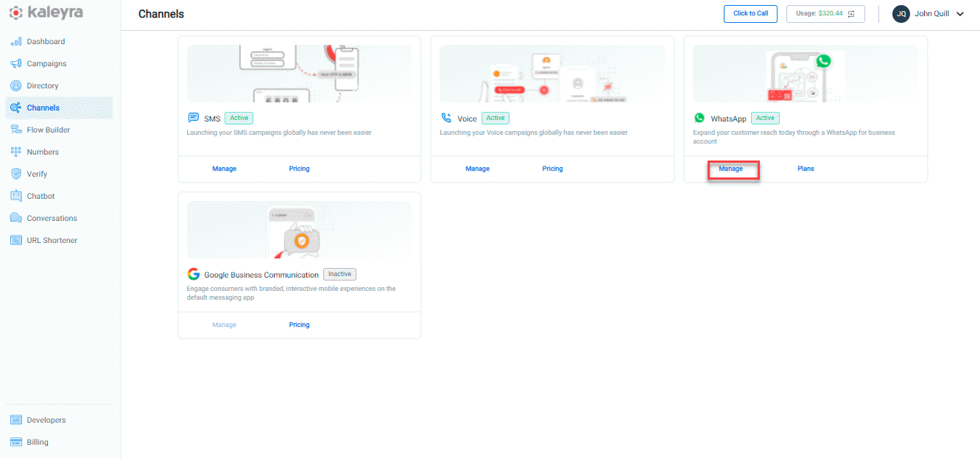Click the Directory contact icon
The image size is (980, 458).
click(15, 85)
